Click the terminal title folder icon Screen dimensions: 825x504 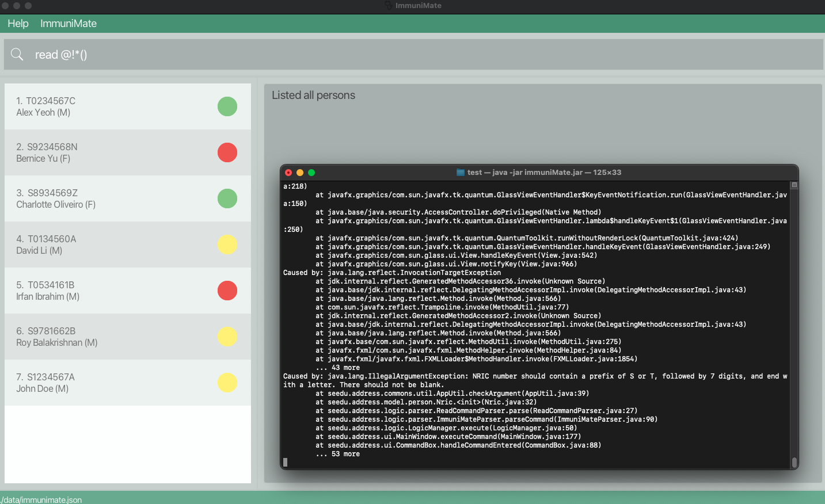(461, 173)
